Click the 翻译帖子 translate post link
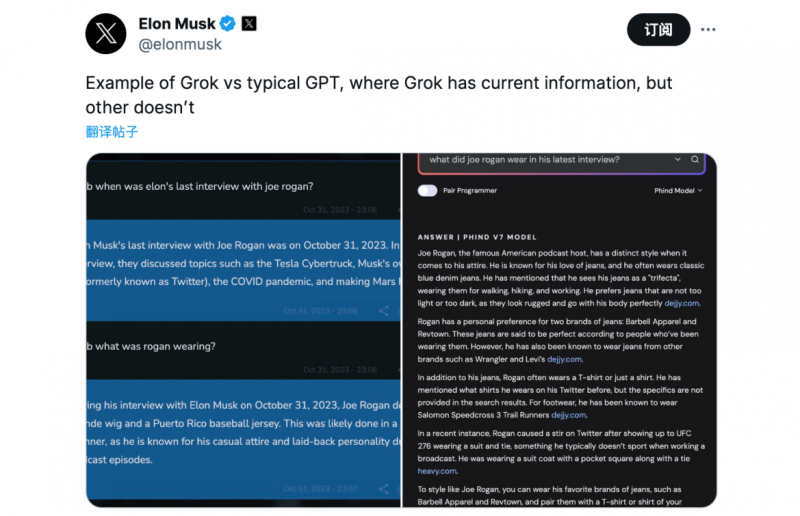Image resolution: width=800 pixels, height=516 pixels. point(112,132)
